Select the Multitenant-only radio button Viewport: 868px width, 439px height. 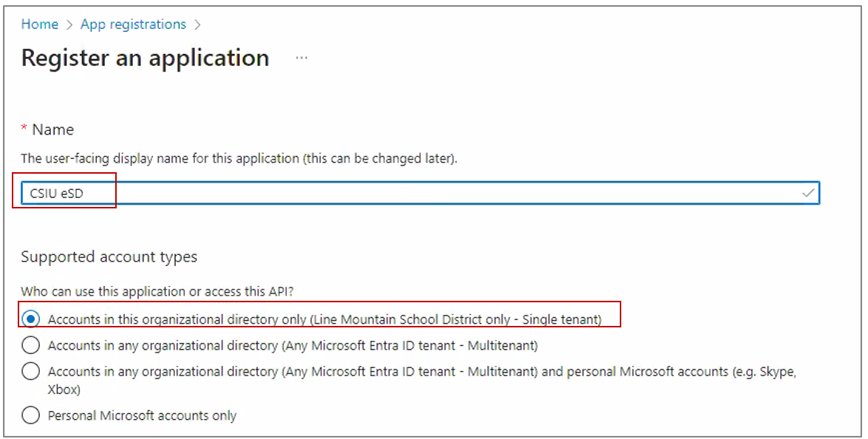pyautogui.click(x=31, y=345)
